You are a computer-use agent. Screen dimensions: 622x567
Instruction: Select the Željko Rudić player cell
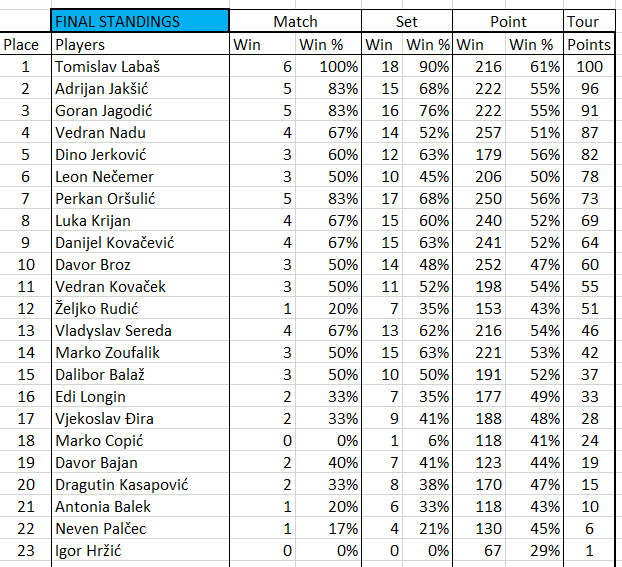[x=139, y=308]
